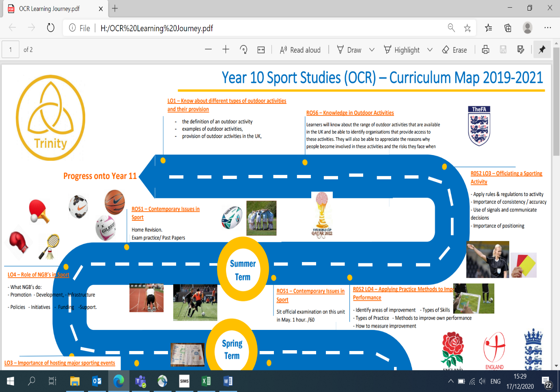Viewport: 560px width, 392px height.
Task: Show hidden system tray icons
Action: (x=450, y=381)
